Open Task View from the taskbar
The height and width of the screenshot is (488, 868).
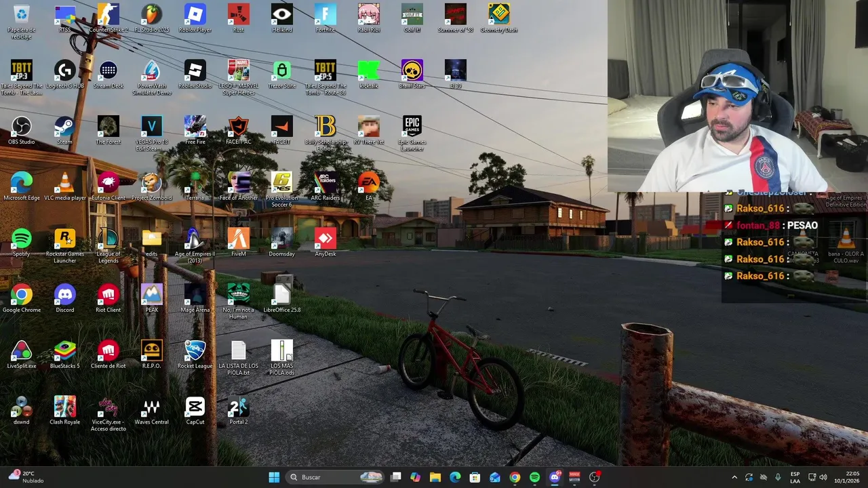(396, 477)
